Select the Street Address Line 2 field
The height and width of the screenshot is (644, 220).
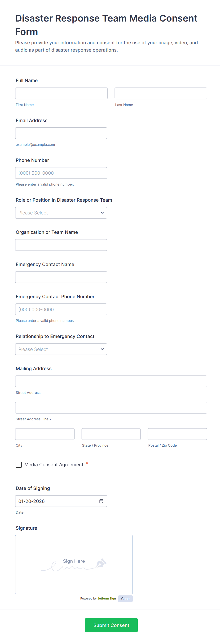[x=111, y=408]
